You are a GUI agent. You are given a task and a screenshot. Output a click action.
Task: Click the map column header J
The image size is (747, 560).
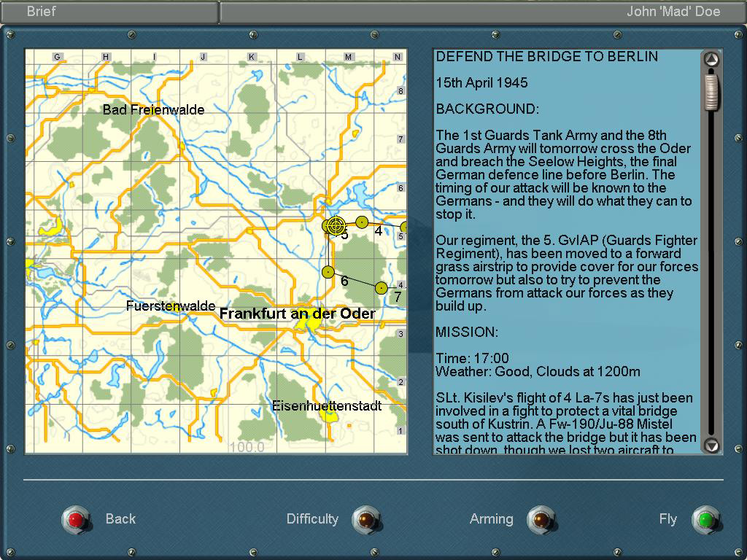click(x=203, y=57)
